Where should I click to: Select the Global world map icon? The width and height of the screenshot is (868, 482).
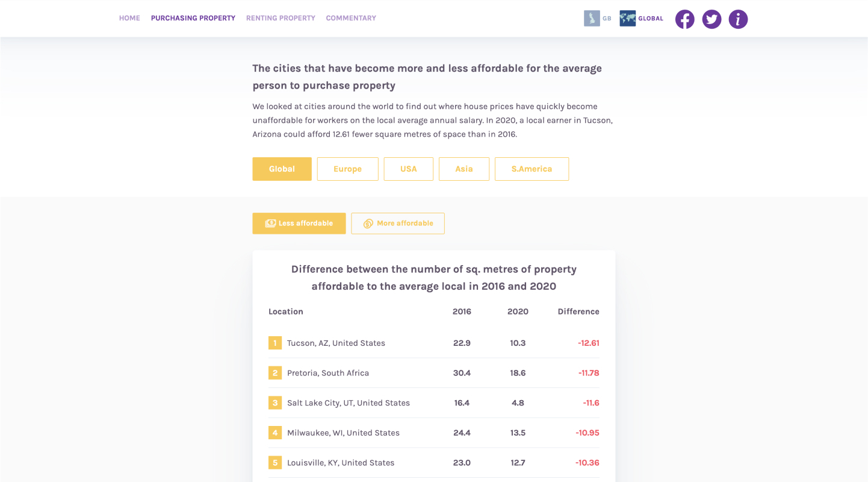tap(627, 19)
